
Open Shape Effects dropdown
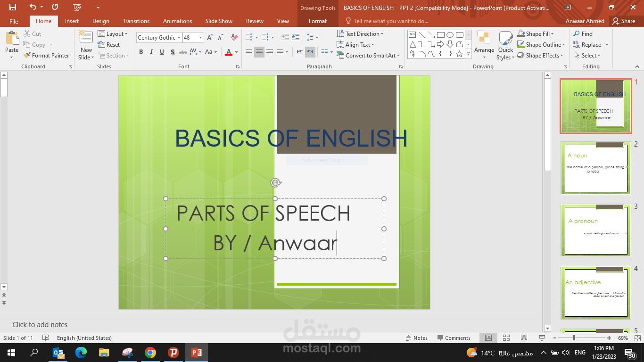[x=540, y=56]
